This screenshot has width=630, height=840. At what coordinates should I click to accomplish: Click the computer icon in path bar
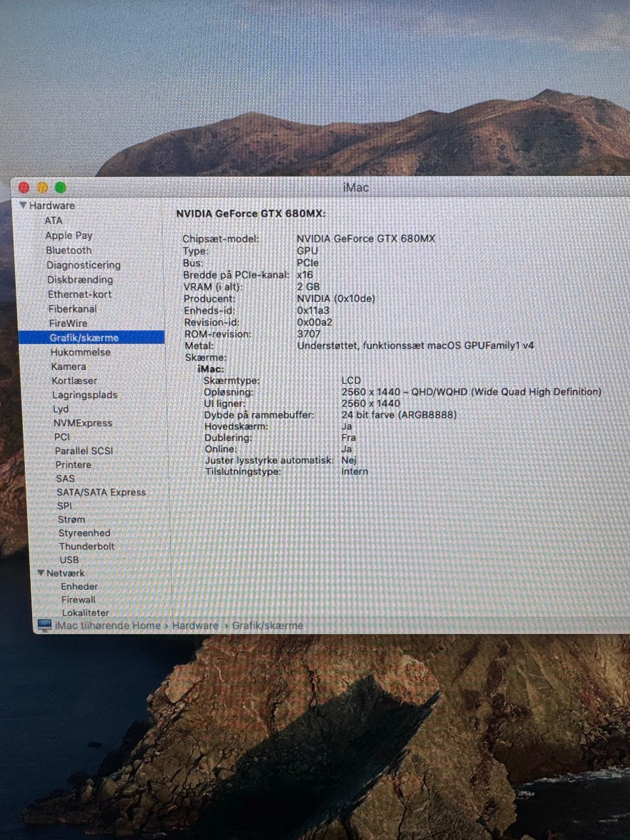coord(45,625)
